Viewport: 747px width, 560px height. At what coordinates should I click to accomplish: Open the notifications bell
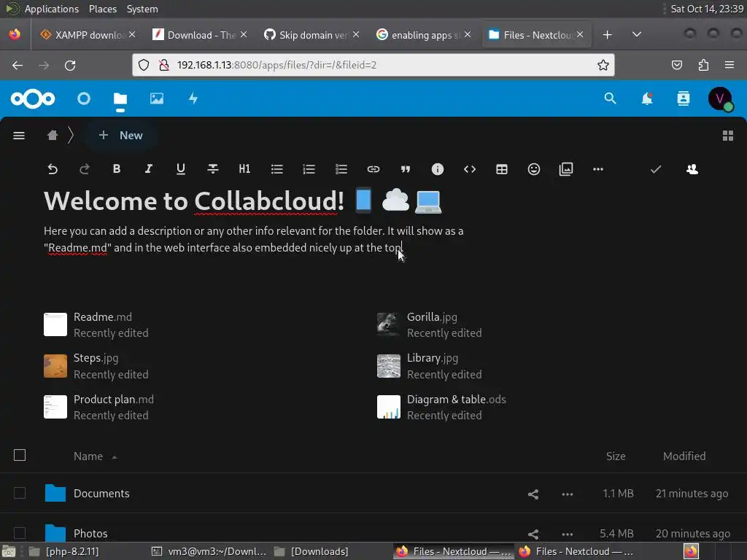coord(647,98)
